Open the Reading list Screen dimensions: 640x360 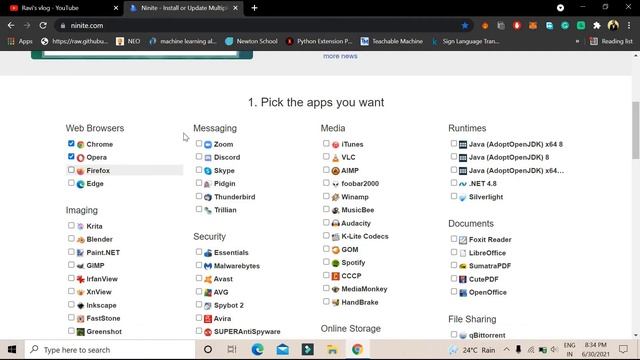click(611, 41)
